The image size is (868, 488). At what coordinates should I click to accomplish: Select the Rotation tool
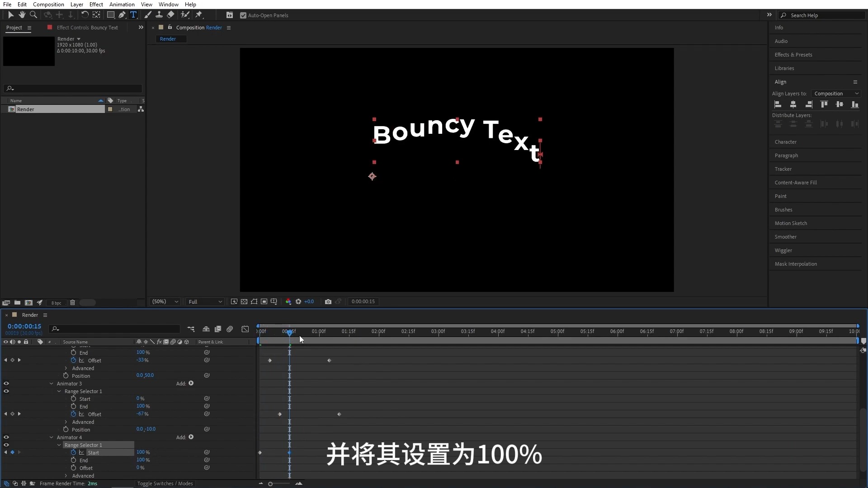85,15
